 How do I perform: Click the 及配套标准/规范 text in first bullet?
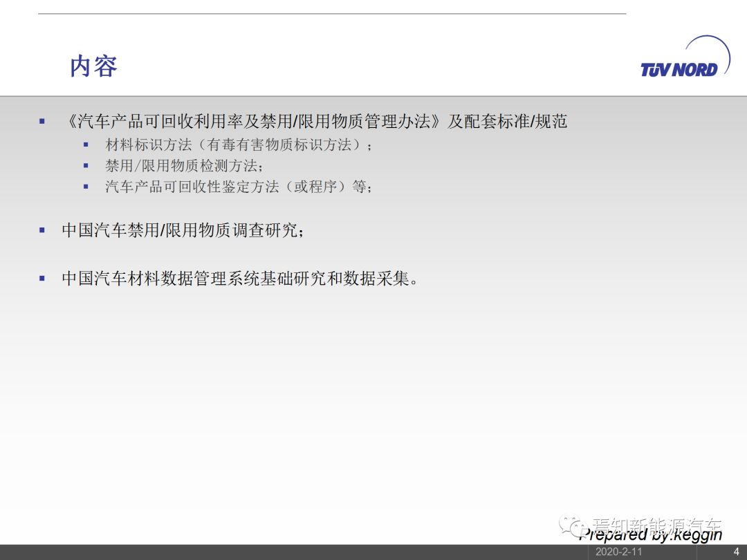tap(507, 122)
